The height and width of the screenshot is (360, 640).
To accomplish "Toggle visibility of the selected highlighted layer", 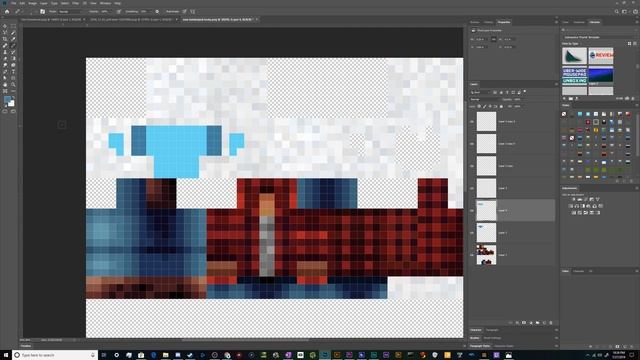I will pyautogui.click(x=472, y=211).
